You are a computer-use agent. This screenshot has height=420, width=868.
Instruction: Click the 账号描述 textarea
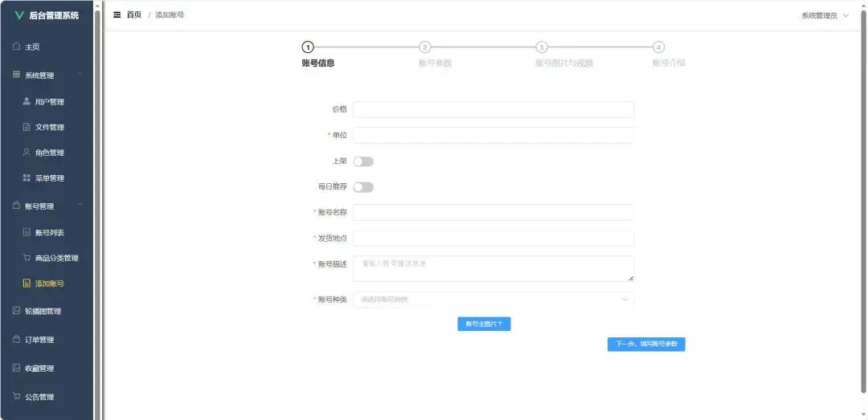[x=493, y=268]
